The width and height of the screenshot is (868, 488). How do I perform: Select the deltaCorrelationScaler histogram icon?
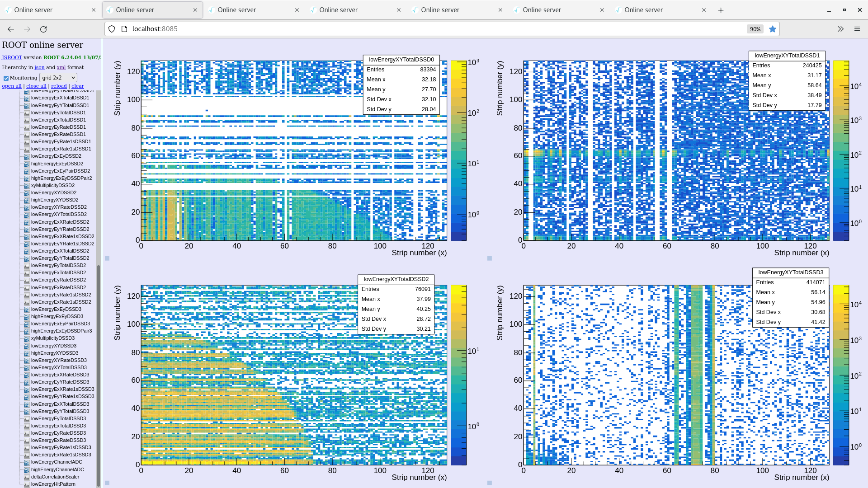click(26, 477)
